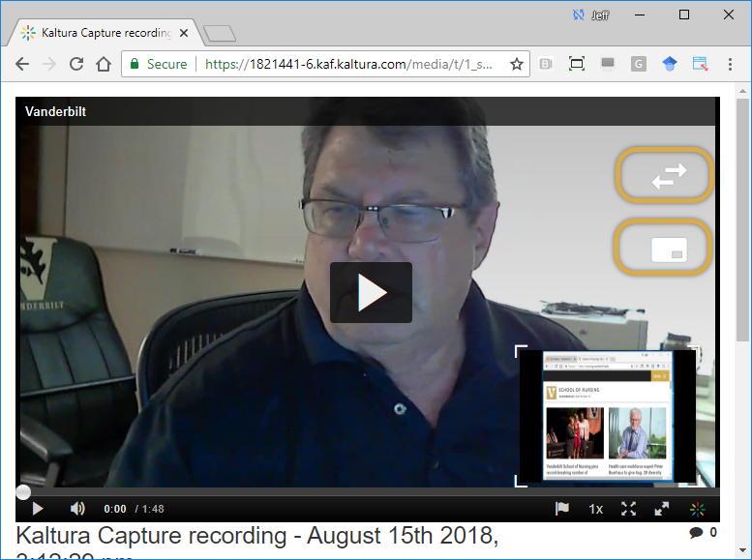Screen dimensions: 752x560
Task: Open a new tab next to Kaltura tab
Action: click(221, 34)
